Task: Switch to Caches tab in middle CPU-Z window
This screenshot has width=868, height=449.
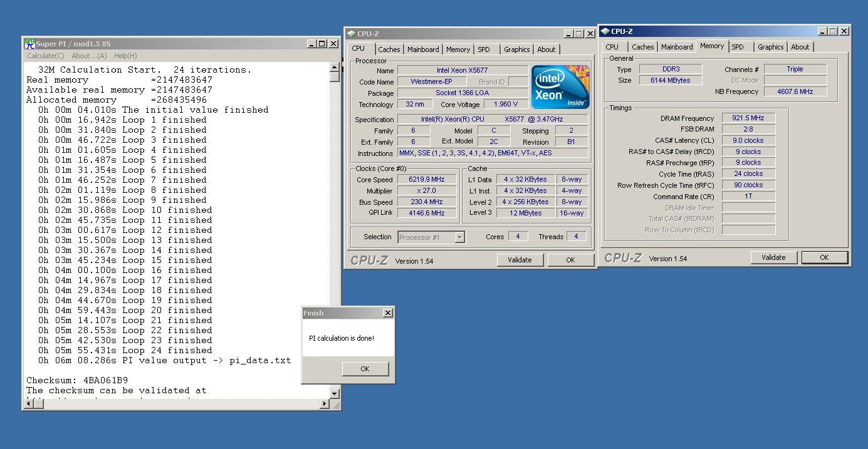Action: (389, 49)
